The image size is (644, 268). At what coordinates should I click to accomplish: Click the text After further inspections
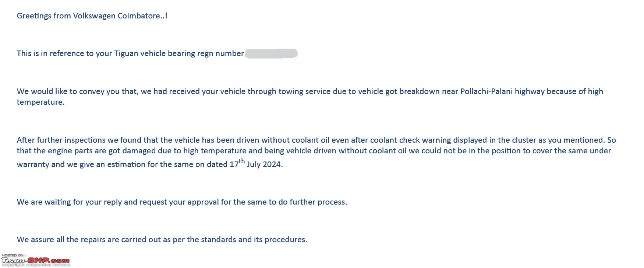[61, 140]
